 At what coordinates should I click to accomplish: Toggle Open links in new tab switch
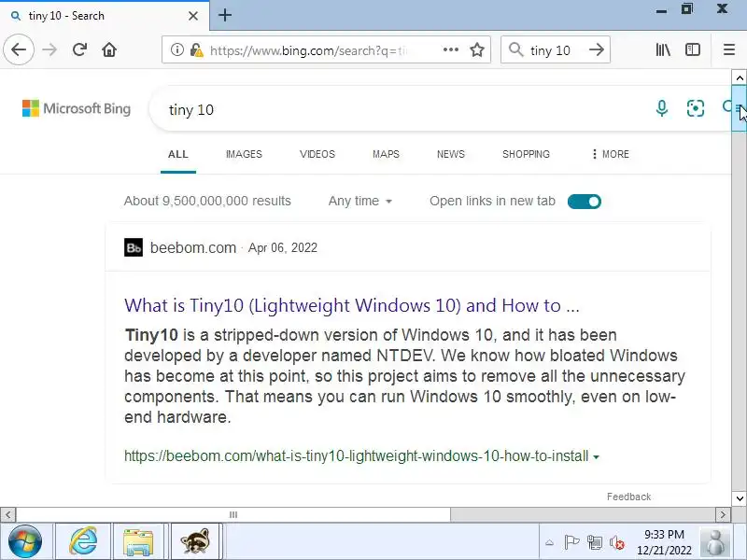pos(585,202)
